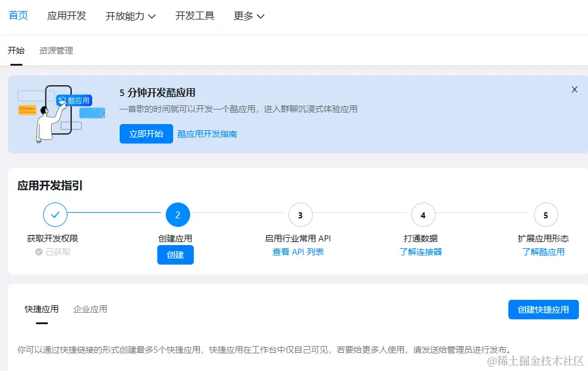The image size is (588, 371).
Task: Open 开发工具 in the top navigation
Action: [194, 15]
